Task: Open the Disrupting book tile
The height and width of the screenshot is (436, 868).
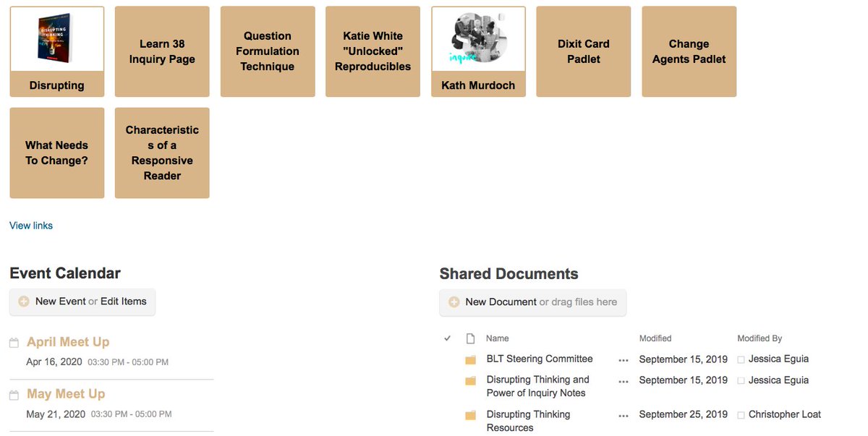Action: 57,51
